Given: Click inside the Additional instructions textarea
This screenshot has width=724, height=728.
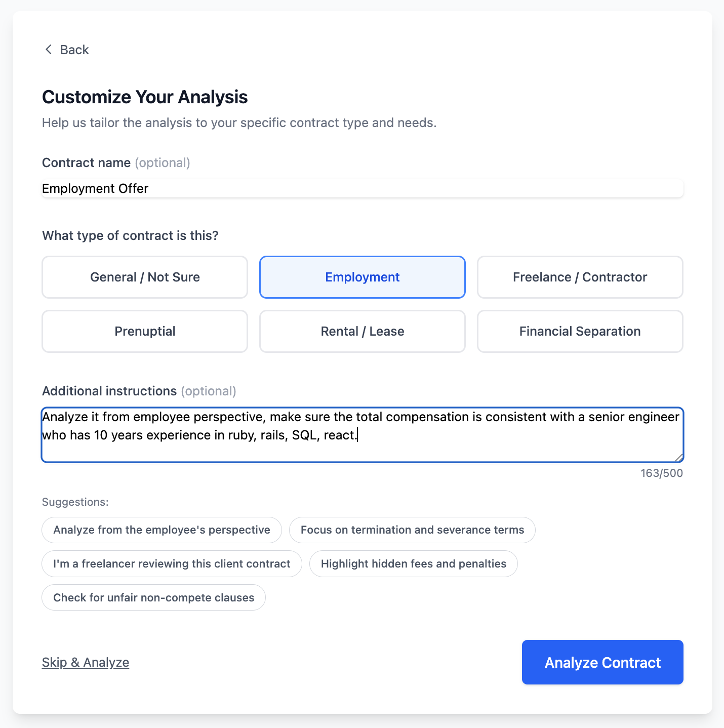Looking at the screenshot, I should 362,434.
